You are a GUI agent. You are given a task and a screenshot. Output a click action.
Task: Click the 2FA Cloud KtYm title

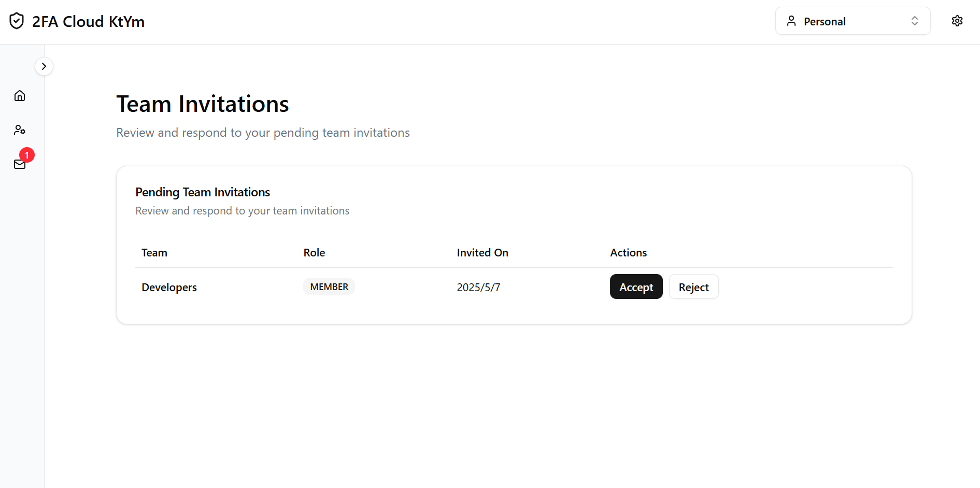click(x=88, y=22)
